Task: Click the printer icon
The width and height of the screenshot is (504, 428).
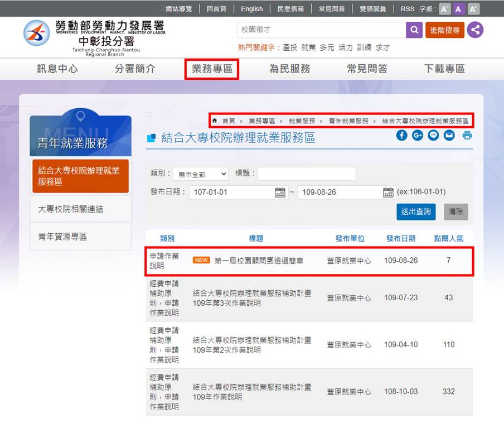Action: [x=467, y=135]
